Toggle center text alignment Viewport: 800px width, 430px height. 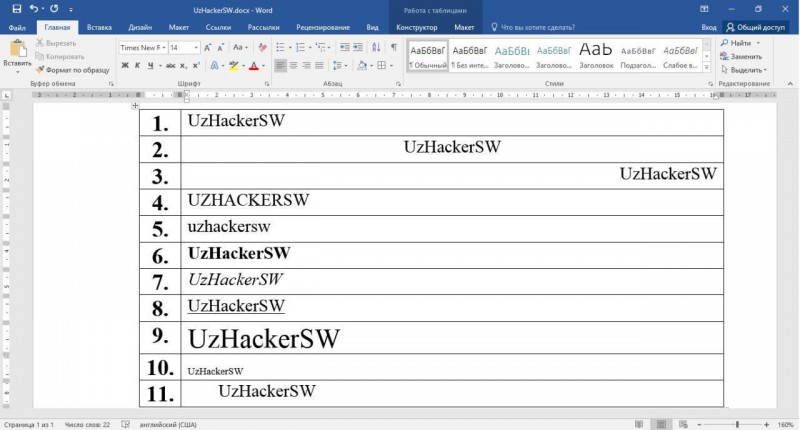pyautogui.click(x=293, y=65)
